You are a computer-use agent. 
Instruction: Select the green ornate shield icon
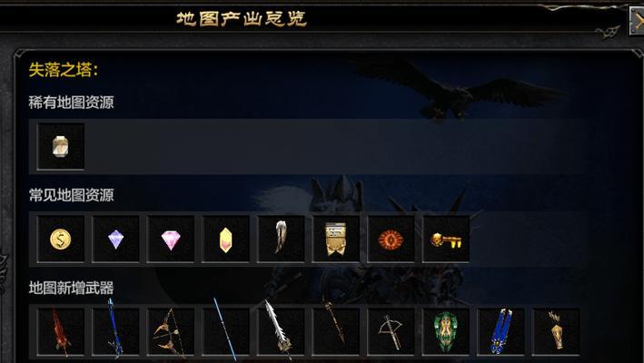click(x=446, y=332)
